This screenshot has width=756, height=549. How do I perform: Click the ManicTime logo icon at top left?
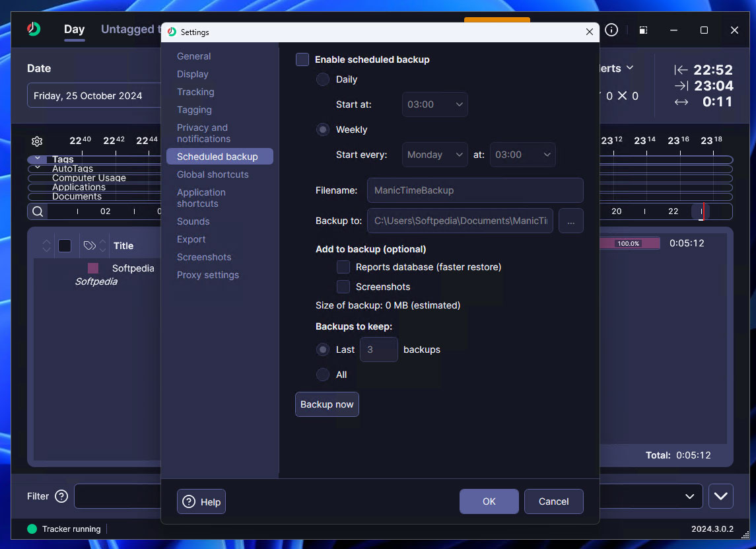(x=34, y=30)
